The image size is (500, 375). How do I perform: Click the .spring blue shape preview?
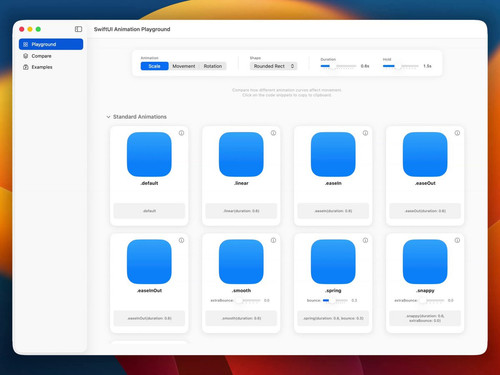[x=333, y=262]
